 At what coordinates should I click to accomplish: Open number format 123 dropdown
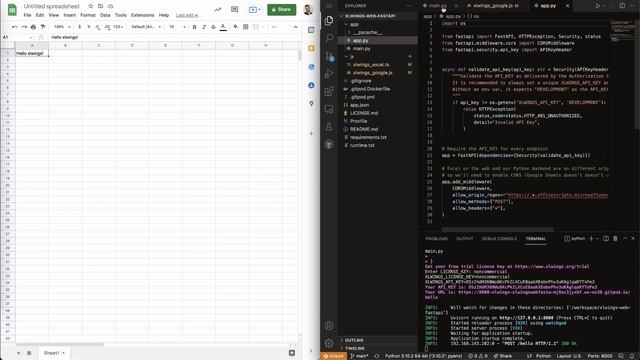point(118,27)
